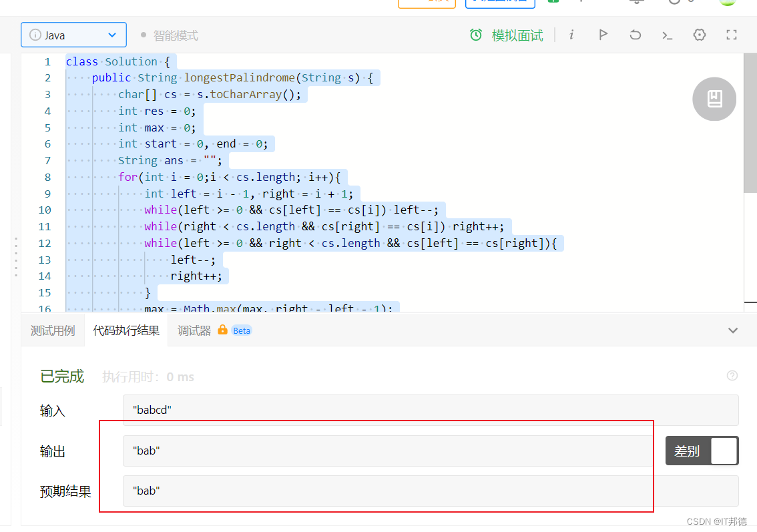Click the 输入 field showing "babcd"
Viewport: 757px width, 532px height.
(431, 410)
